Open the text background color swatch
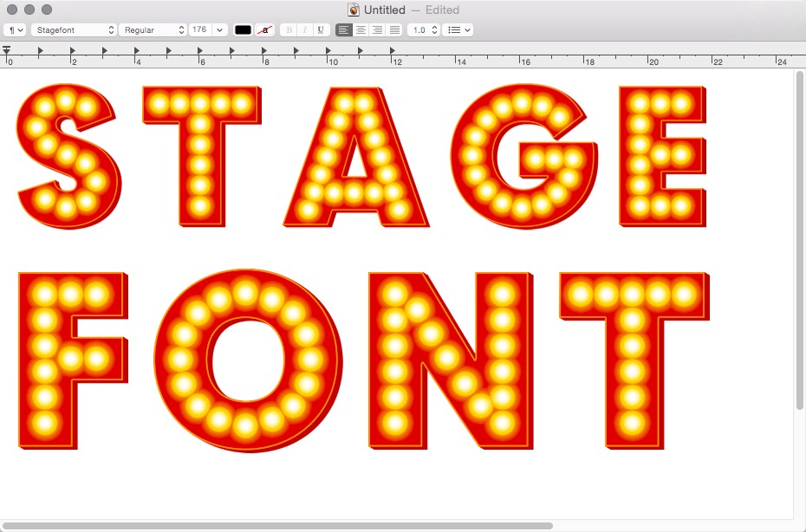Screen dimensions: 806x532 (264, 29)
